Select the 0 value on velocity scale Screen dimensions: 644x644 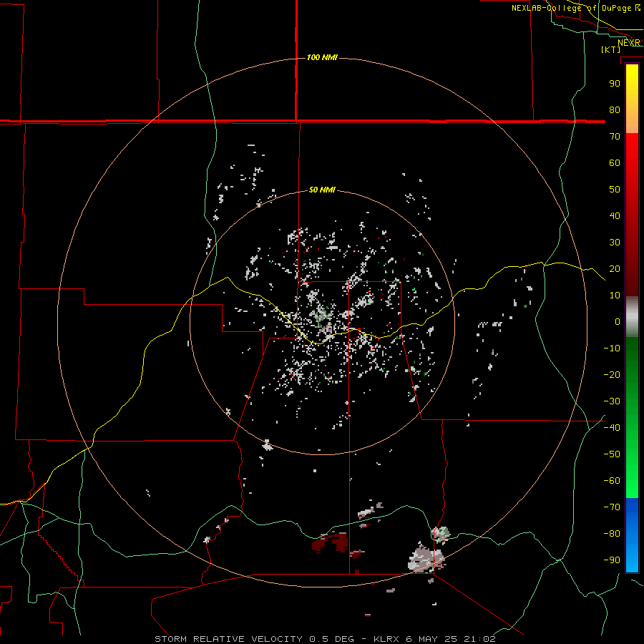(x=618, y=321)
